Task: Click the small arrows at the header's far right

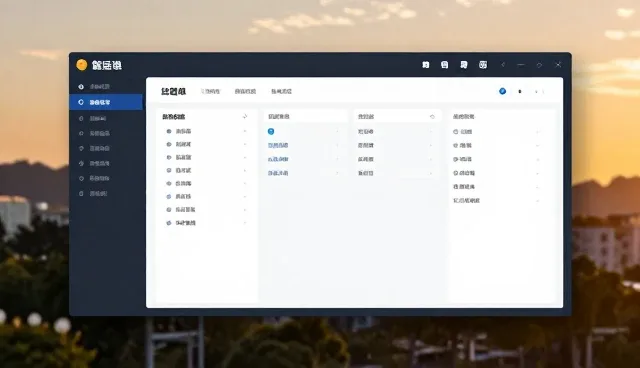Action: (539, 91)
